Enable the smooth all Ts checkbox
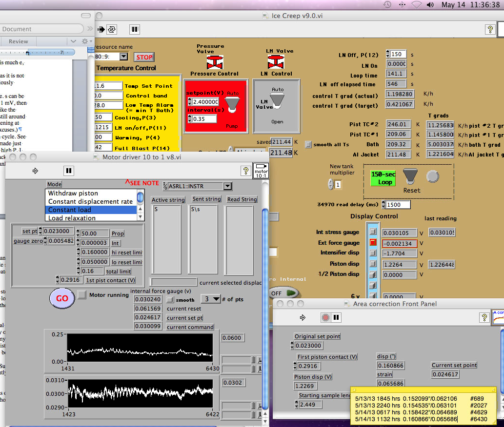Viewport: 504px width, 427px height. point(308,144)
